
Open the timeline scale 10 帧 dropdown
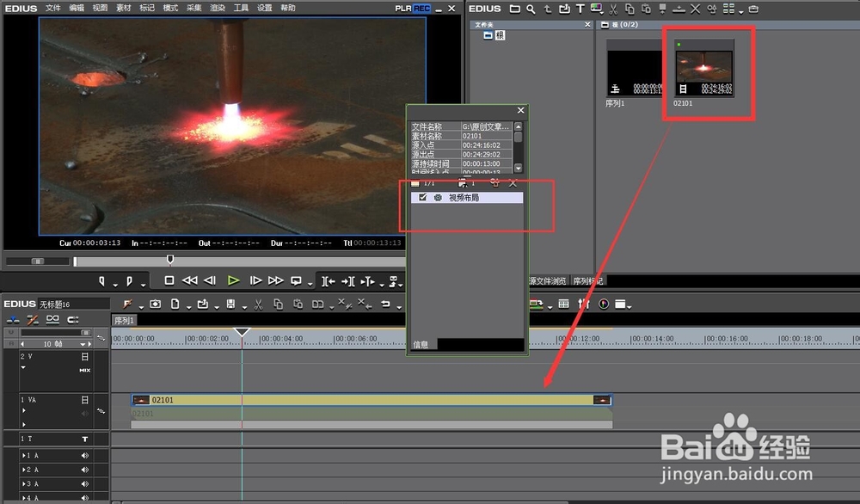(83, 344)
